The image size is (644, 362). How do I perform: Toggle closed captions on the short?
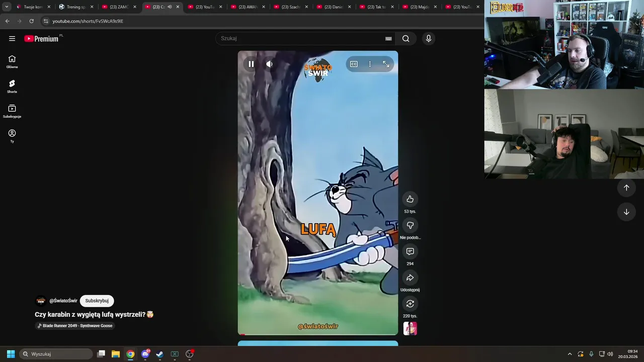354,64
